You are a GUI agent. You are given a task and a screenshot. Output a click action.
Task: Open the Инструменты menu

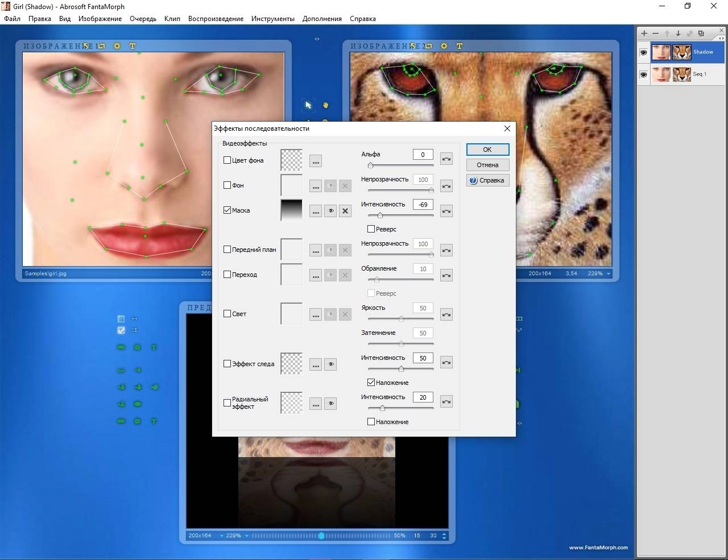point(273,19)
